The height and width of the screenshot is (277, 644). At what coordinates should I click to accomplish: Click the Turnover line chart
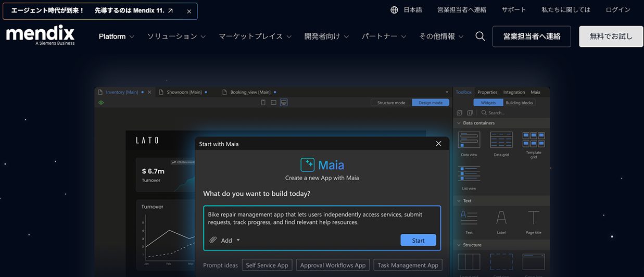(166, 235)
